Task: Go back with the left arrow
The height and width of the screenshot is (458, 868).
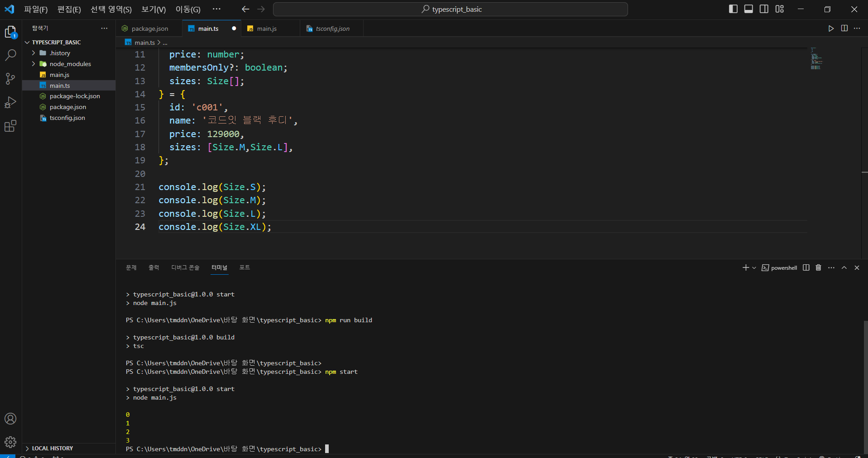Action: [x=245, y=9]
